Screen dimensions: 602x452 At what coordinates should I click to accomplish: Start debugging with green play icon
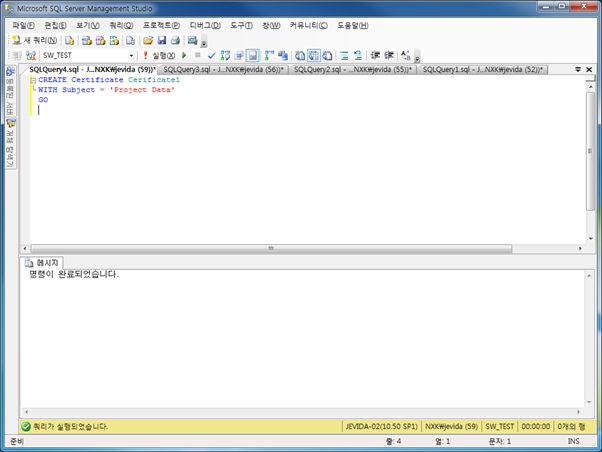(184, 56)
